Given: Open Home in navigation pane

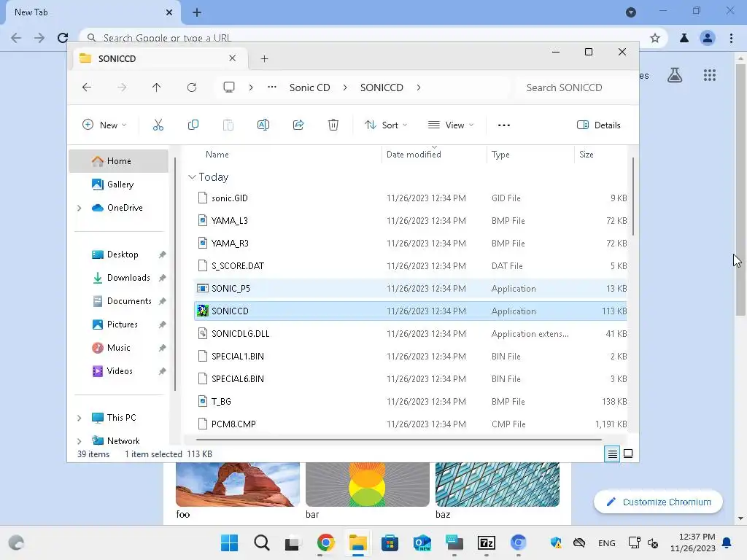Looking at the screenshot, I should coord(119,161).
